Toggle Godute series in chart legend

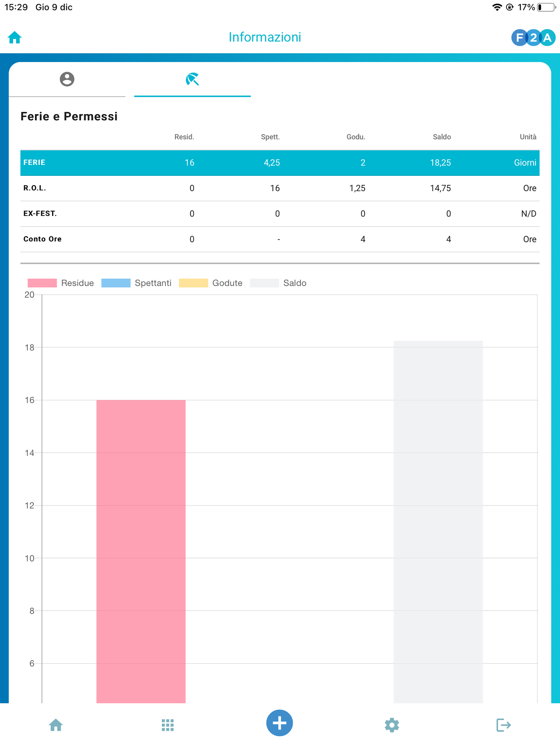tap(211, 283)
